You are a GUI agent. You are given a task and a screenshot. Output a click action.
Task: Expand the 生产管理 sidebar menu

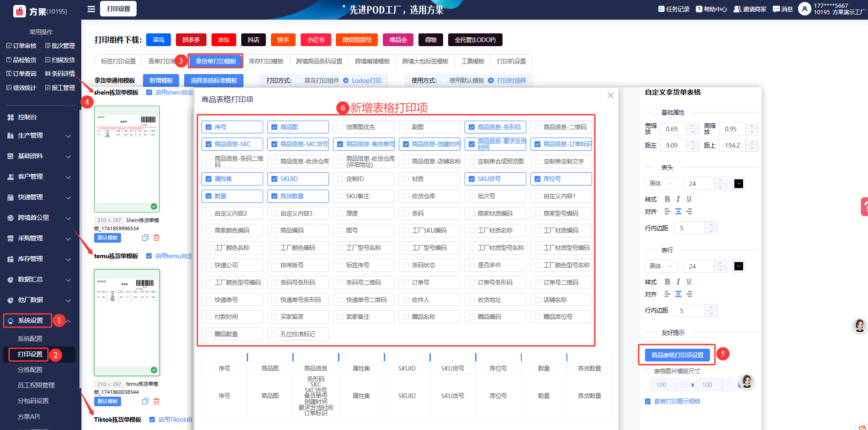pyautogui.click(x=39, y=136)
